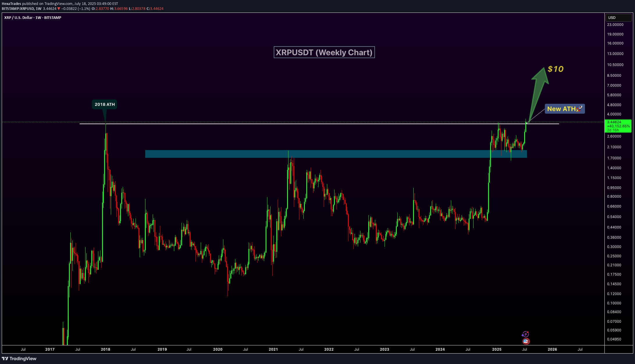Click the 7.00000 price axis label
The image size is (635, 364).
tap(614, 85)
